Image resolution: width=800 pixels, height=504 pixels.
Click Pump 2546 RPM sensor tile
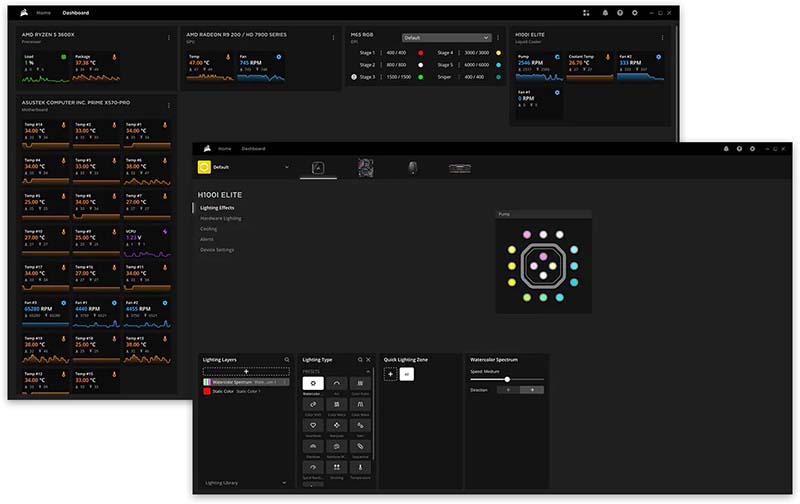(x=539, y=67)
